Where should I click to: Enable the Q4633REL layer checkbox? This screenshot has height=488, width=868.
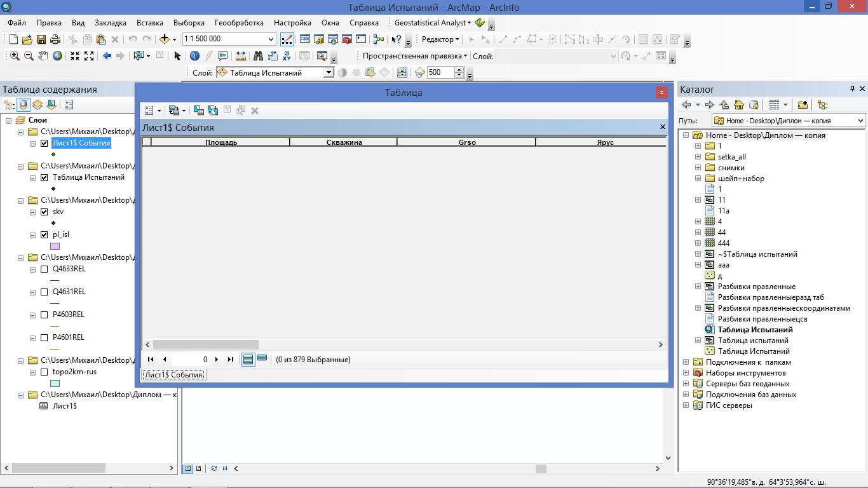44,269
